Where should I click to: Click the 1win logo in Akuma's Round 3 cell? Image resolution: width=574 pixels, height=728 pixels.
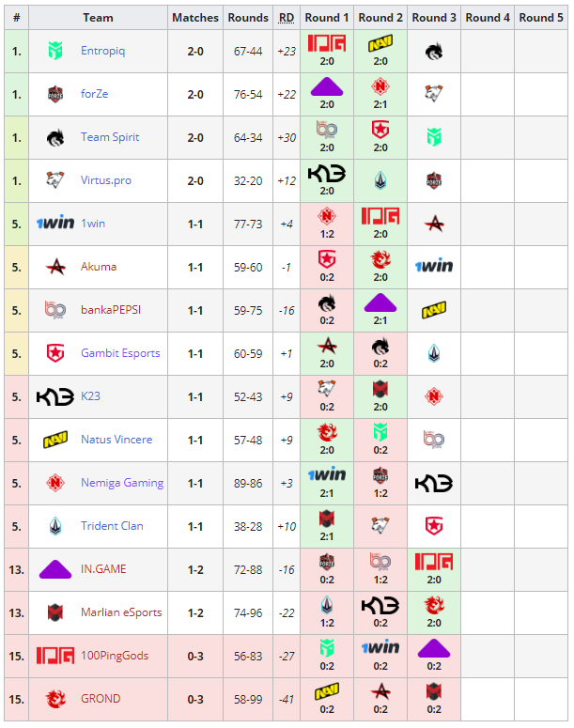pos(433,267)
